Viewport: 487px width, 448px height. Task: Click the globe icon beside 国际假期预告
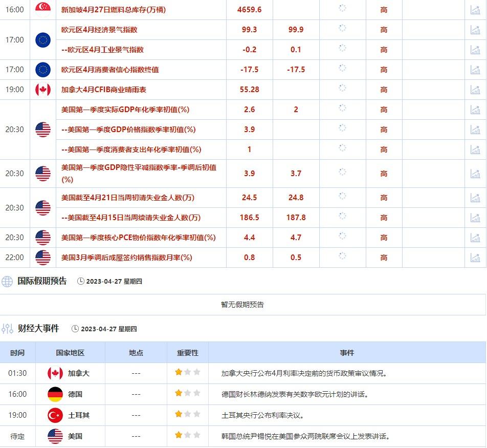tap(7, 281)
